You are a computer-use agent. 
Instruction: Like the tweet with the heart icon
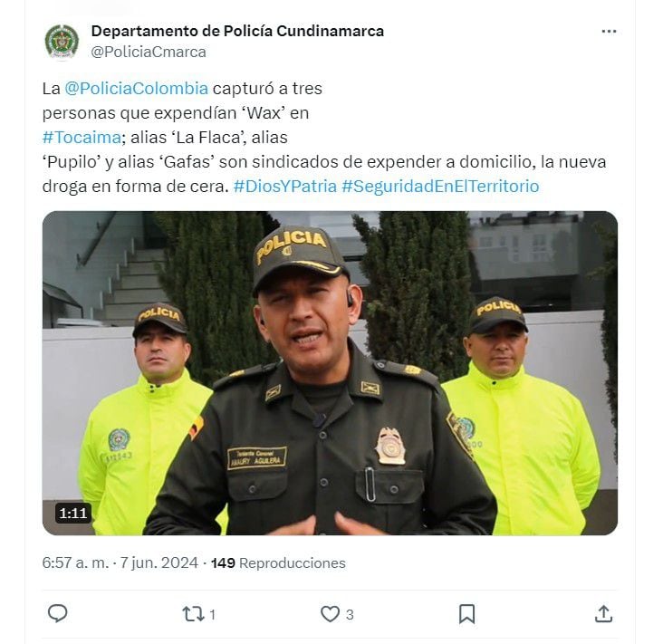click(330, 614)
